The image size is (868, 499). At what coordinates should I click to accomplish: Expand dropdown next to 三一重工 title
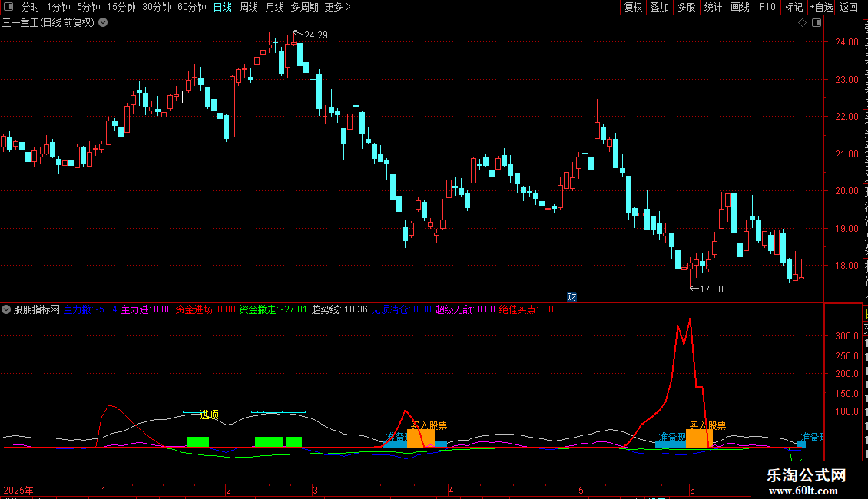pyautogui.click(x=103, y=23)
